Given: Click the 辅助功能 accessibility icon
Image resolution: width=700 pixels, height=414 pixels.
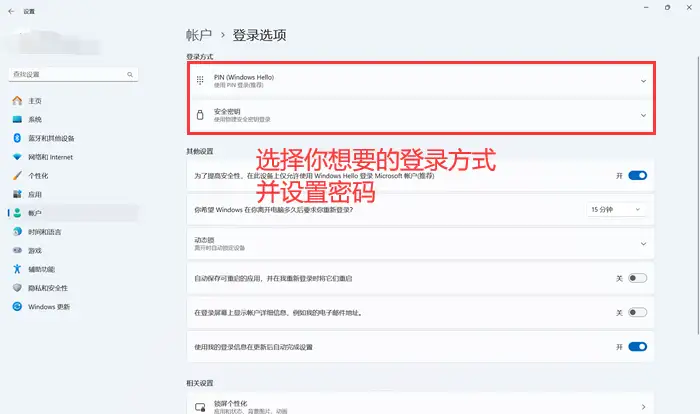Looking at the screenshot, I should (17, 269).
